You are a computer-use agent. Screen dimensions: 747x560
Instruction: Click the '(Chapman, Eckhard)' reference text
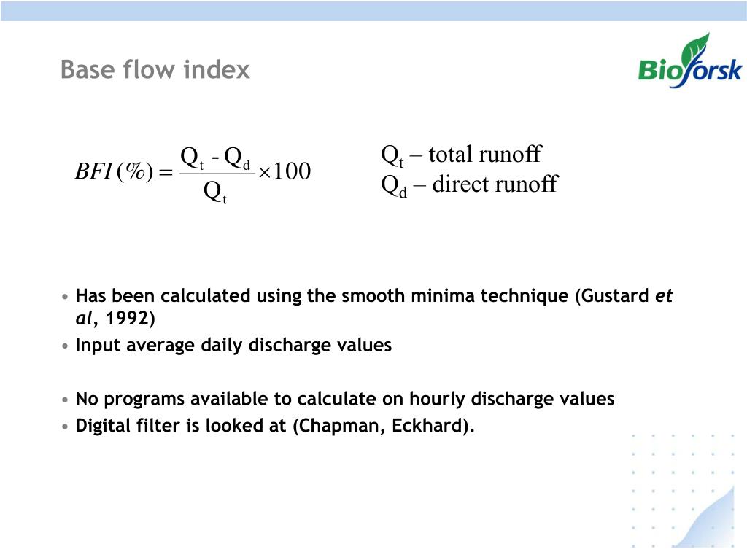tap(384, 426)
